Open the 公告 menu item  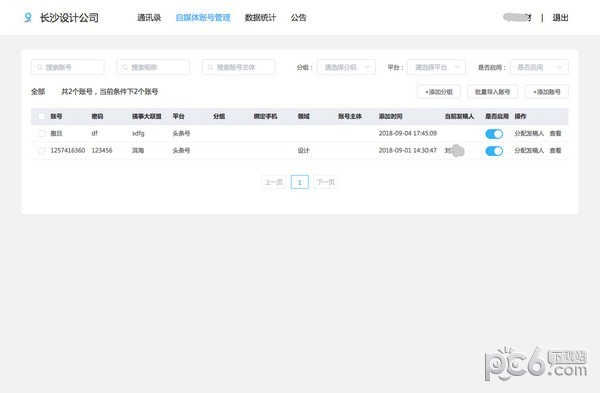[x=298, y=18]
